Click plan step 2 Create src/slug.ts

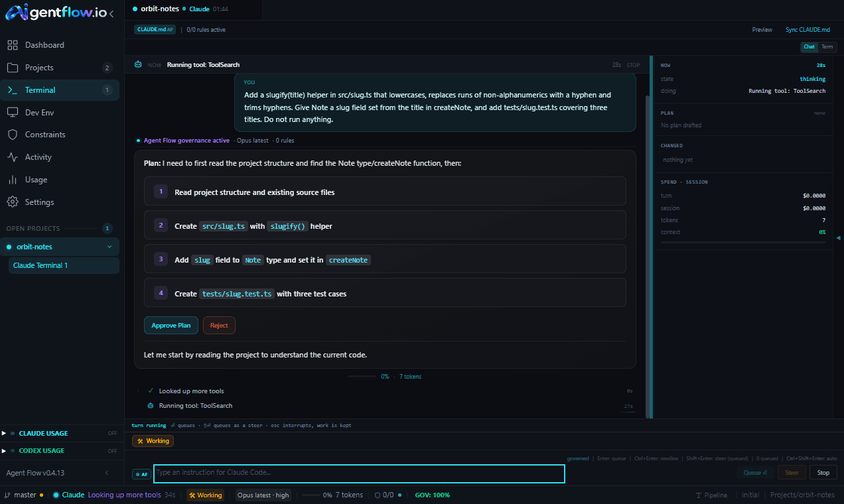pyautogui.click(x=385, y=225)
